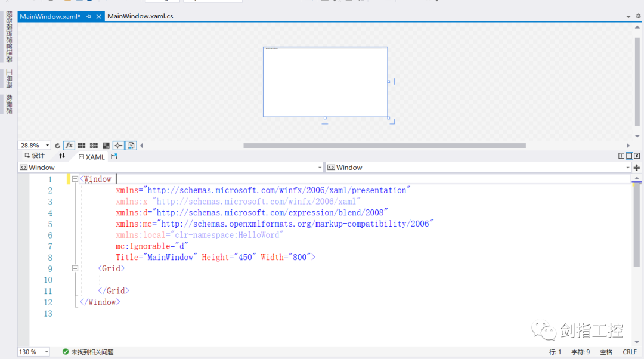
Task: Pin the MainWindow.xaml tab
Action: point(89,17)
